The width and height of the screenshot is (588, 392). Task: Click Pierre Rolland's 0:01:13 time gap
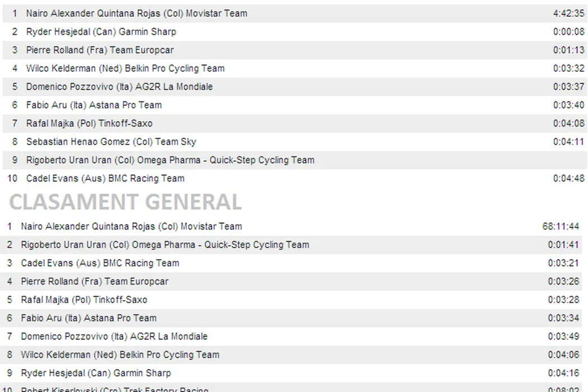(568, 50)
